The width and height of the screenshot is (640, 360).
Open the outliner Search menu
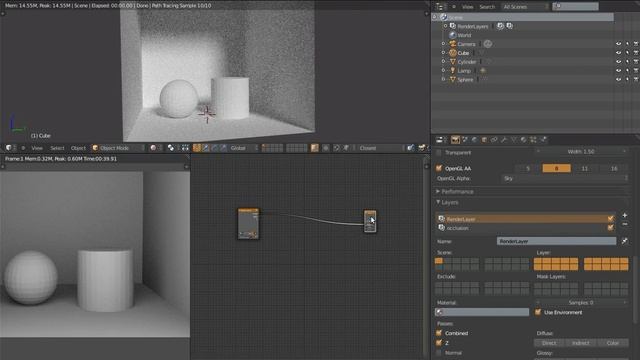tap(487, 7)
